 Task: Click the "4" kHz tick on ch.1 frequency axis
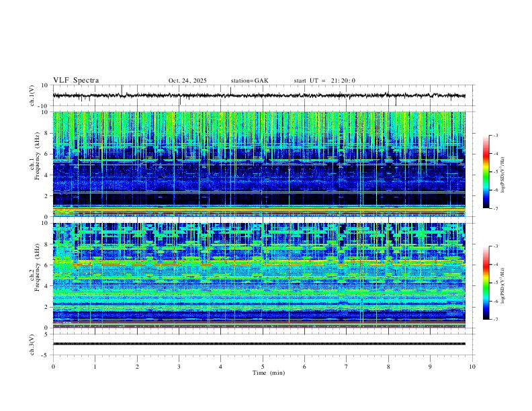point(47,175)
